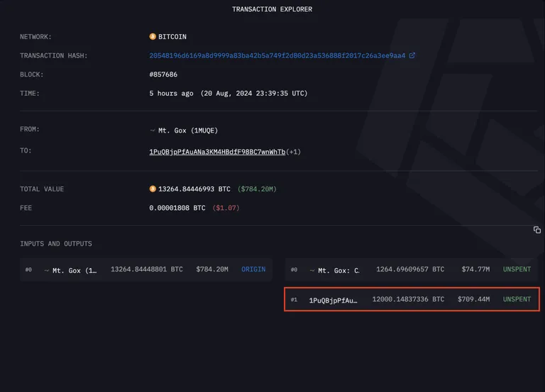Click block number #857686
Viewport: 545px width, 392px height.
click(163, 74)
